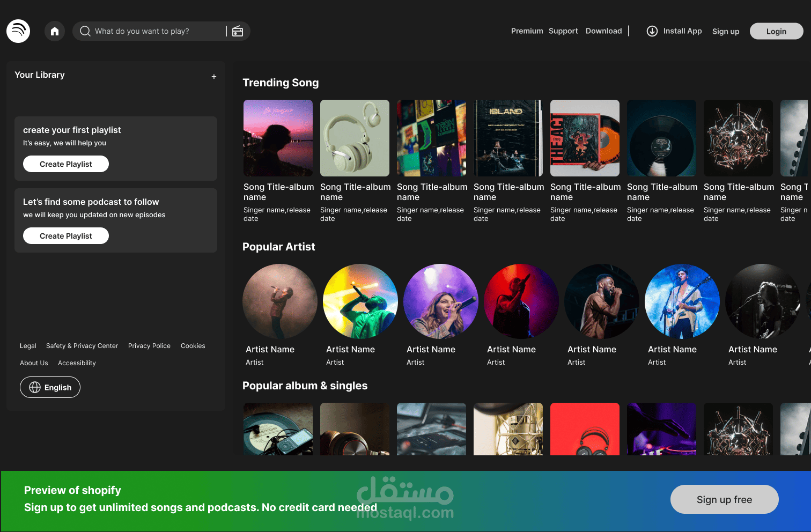This screenshot has height=532, width=811.
Task: Open the Download menu item
Action: click(x=604, y=31)
